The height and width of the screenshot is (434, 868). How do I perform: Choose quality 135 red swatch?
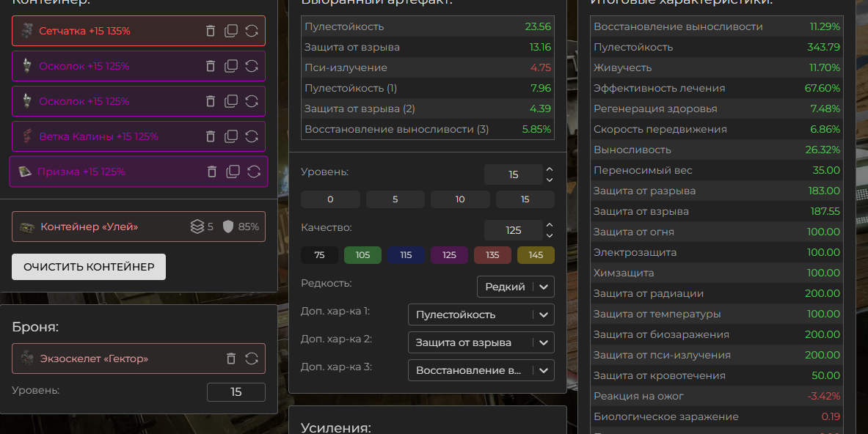(x=492, y=255)
